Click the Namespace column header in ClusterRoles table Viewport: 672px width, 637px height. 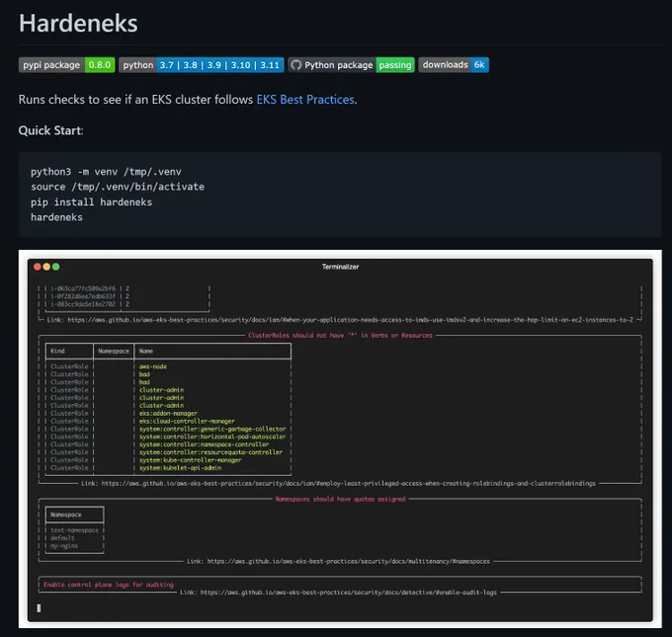pyautogui.click(x=113, y=351)
